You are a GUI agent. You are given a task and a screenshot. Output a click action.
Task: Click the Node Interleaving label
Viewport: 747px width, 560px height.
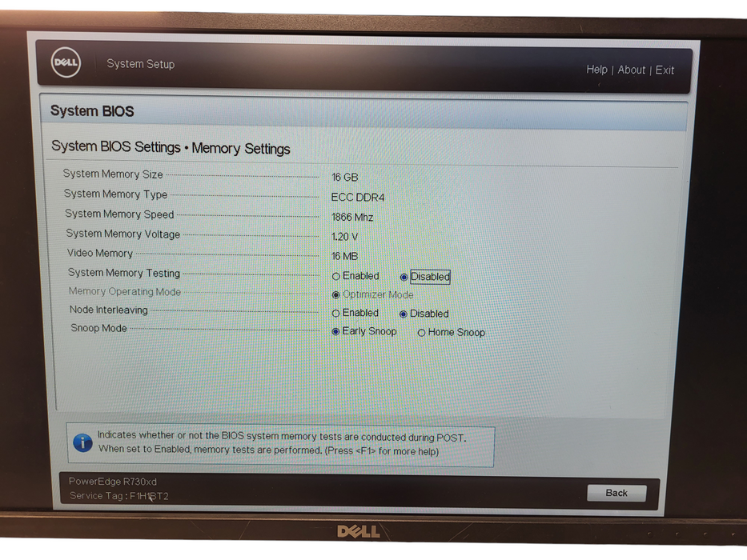109,310
